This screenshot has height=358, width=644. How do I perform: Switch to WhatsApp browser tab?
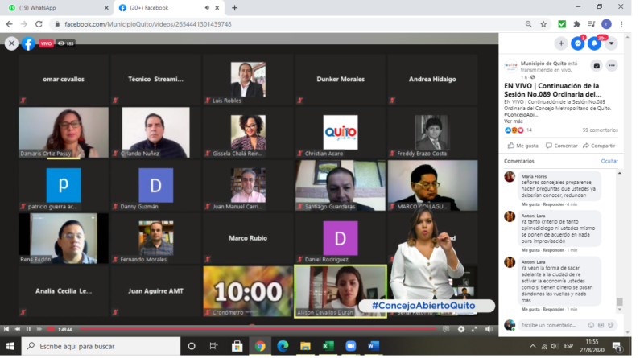coord(56,8)
